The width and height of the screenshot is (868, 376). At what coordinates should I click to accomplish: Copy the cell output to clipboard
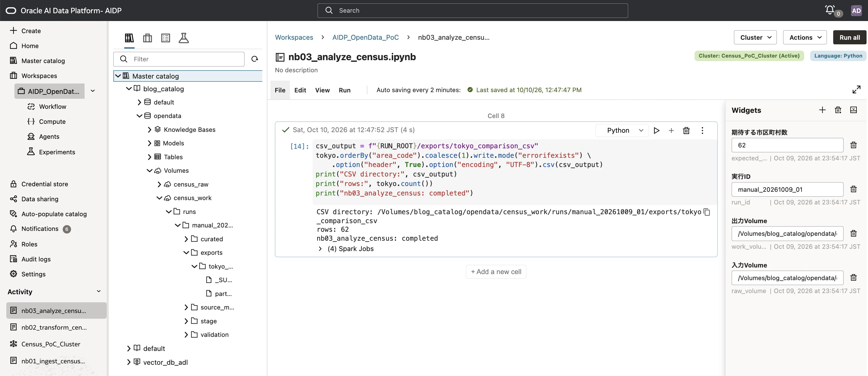point(707,212)
